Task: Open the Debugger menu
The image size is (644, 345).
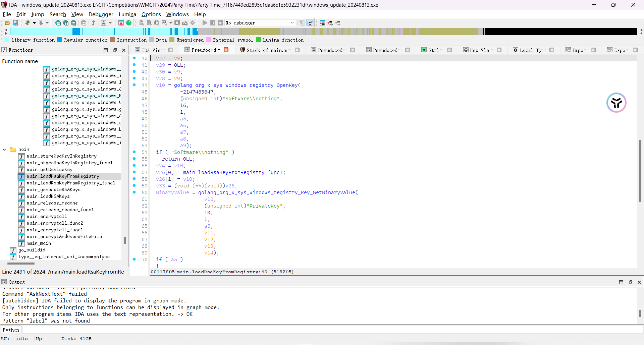Action: tap(101, 14)
